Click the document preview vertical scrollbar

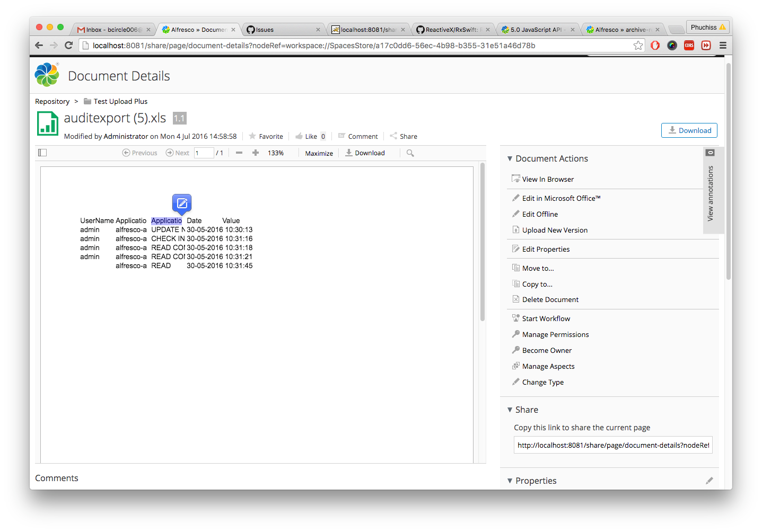[483, 242]
